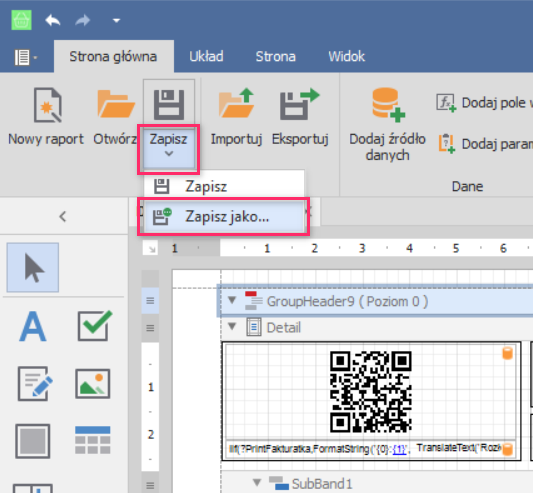This screenshot has width=533, height=493.
Task: Click the undo arrow in title bar
Action: coord(53,20)
